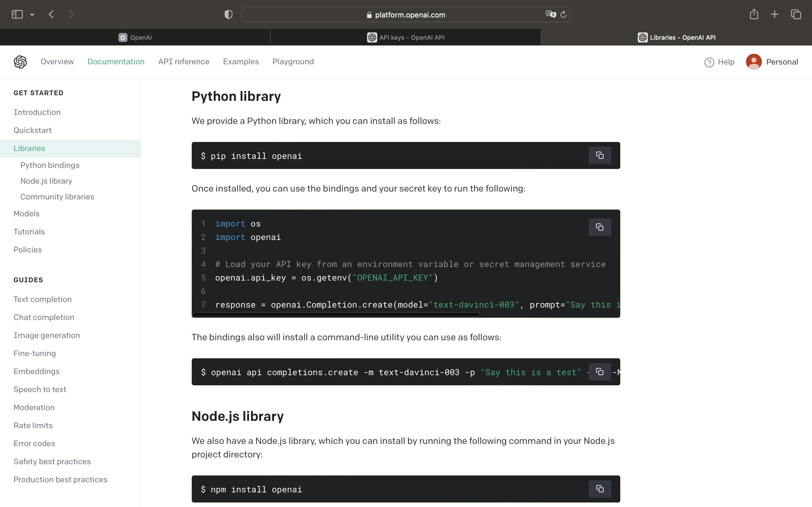
Task: Open the Safari tab overview icon
Action: [796, 14]
